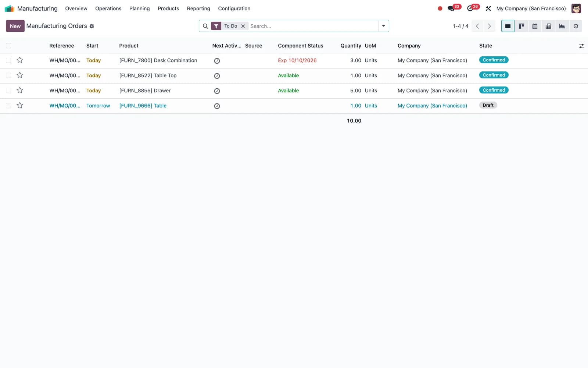Remove the To Do filter

[243, 26]
